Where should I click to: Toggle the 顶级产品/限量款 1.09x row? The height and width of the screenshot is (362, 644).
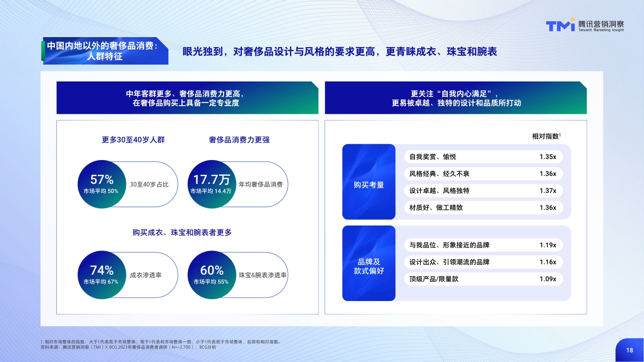[x=483, y=279]
